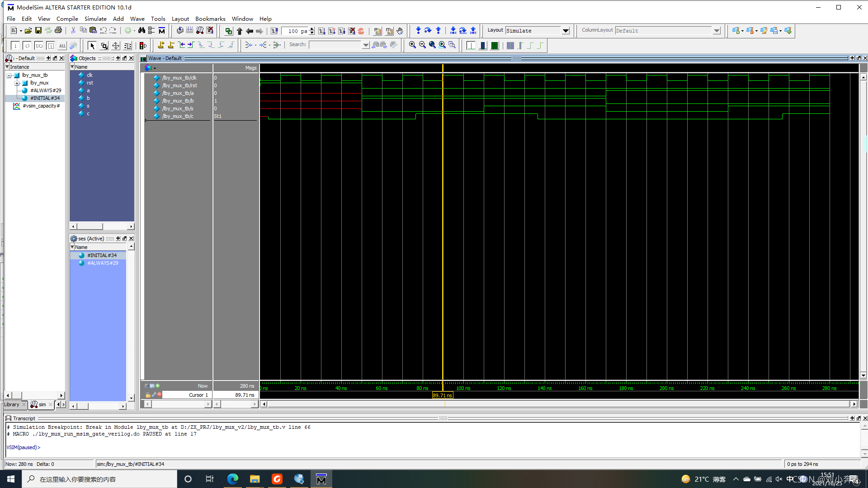The height and width of the screenshot is (488, 868).
Task: Select the arrow Select Mode tool
Action: pyautogui.click(x=92, y=46)
